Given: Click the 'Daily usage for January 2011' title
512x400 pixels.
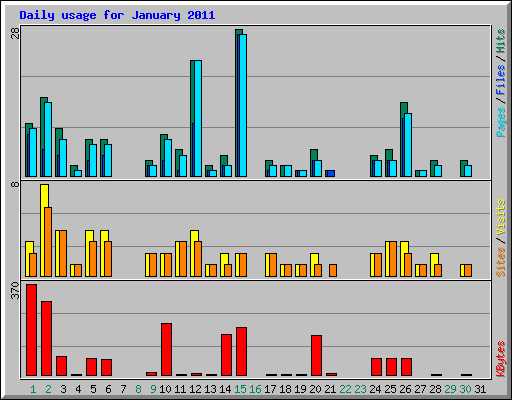Looking at the screenshot, I should pos(117,15).
